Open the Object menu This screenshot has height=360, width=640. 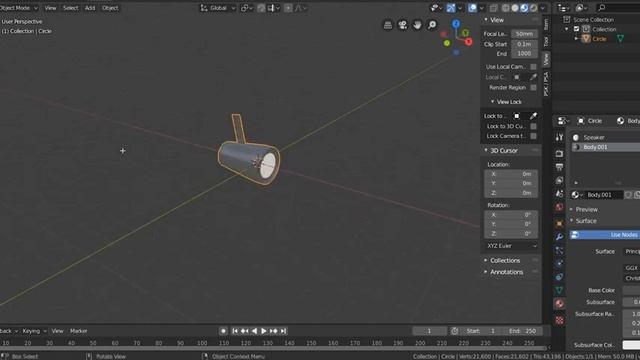(x=110, y=8)
